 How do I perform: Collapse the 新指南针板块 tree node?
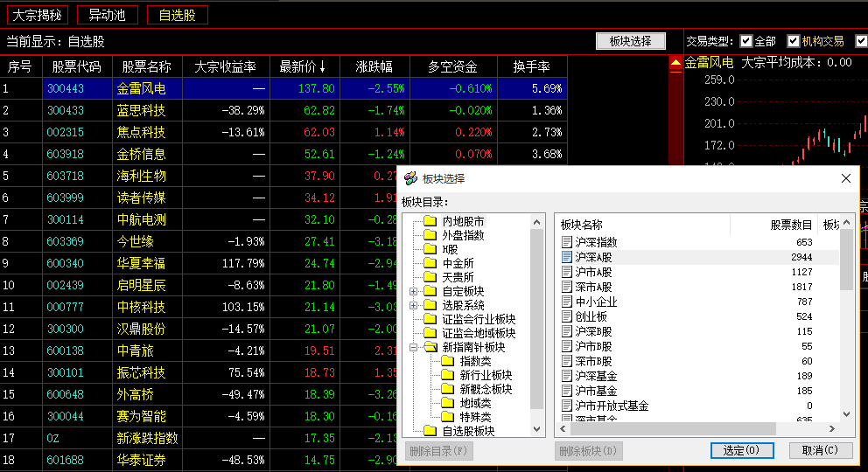(x=414, y=347)
